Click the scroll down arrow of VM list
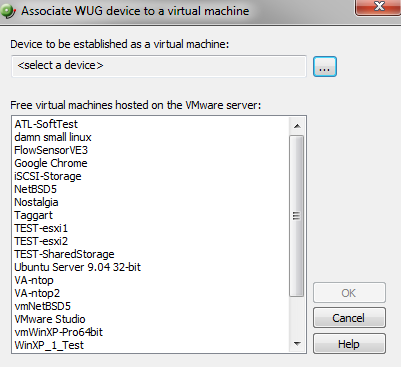The width and height of the screenshot is (401, 367). (x=297, y=343)
